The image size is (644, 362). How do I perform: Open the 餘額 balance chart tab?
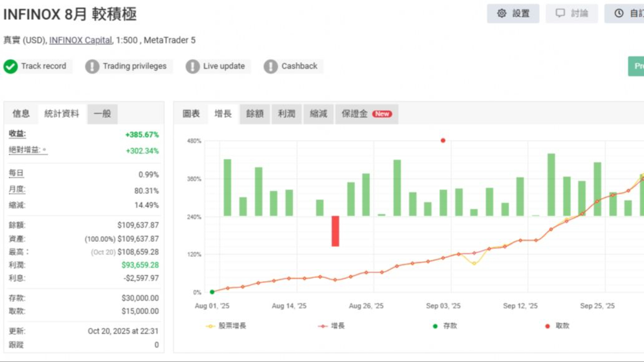click(x=255, y=114)
